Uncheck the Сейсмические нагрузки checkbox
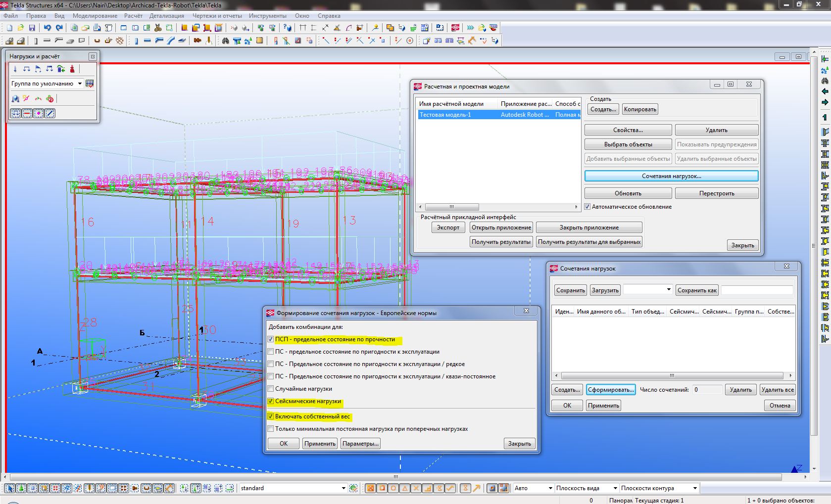The width and height of the screenshot is (831, 504). pyautogui.click(x=271, y=401)
